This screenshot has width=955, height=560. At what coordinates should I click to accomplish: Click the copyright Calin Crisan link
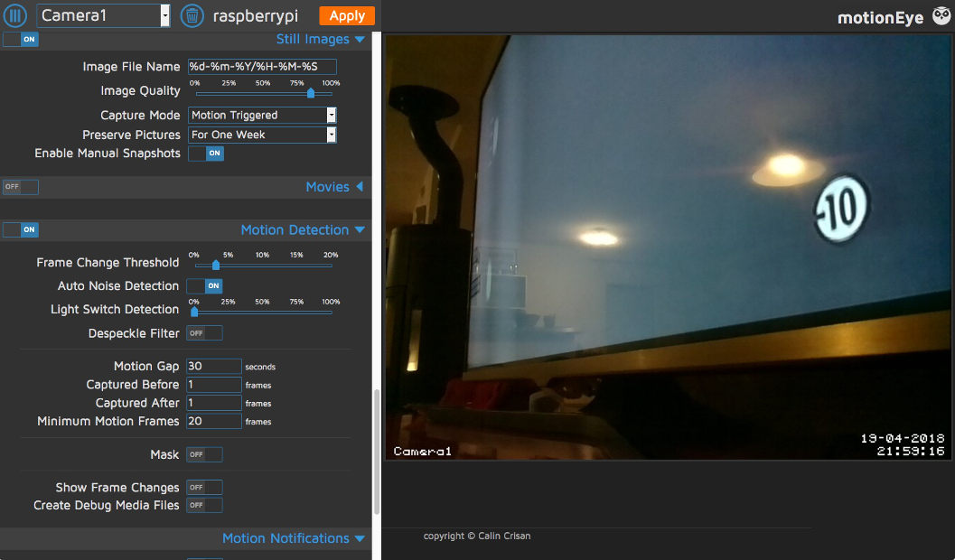pos(477,536)
